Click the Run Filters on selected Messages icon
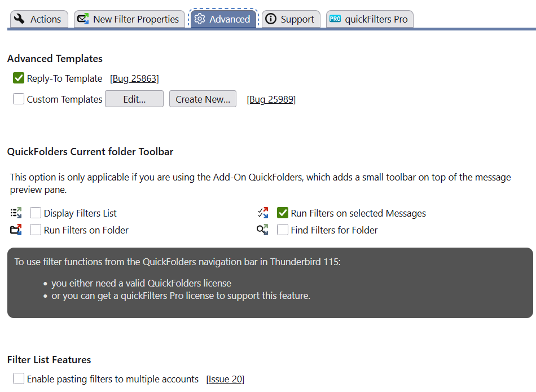Image resolution: width=536 pixels, height=392 pixels. coord(263,213)
